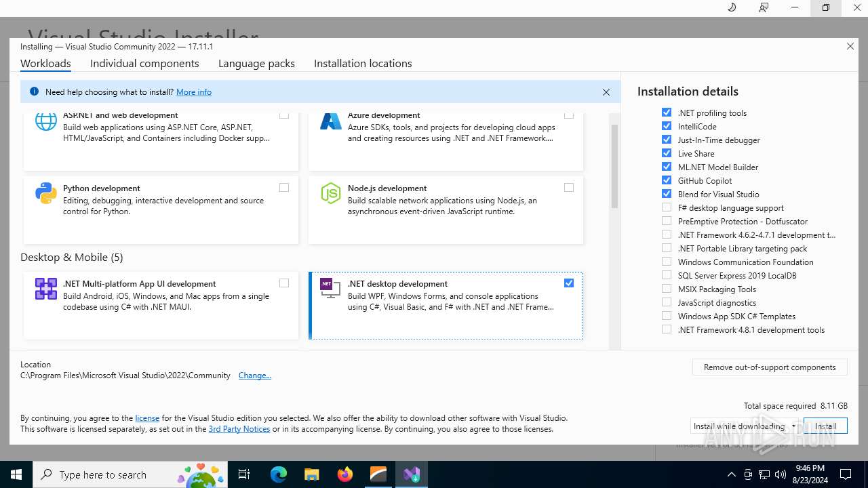Uncheck the .NET desktop development workload
The width and height of the screenshot is (868, 488).
point(569,283)
